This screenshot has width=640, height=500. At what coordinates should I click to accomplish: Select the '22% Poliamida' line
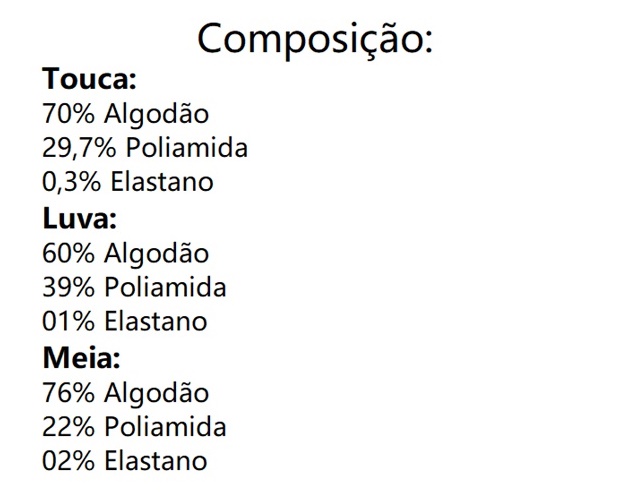(x=135, y=427)
